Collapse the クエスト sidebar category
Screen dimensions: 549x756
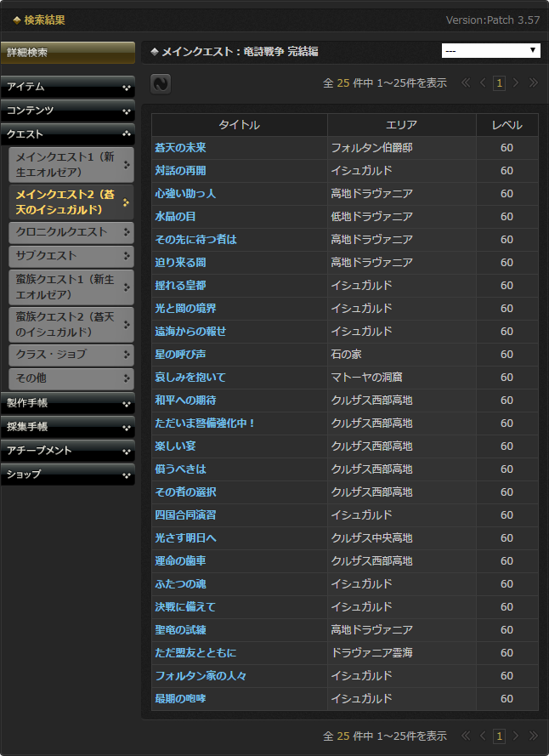[x=67, y=134]
